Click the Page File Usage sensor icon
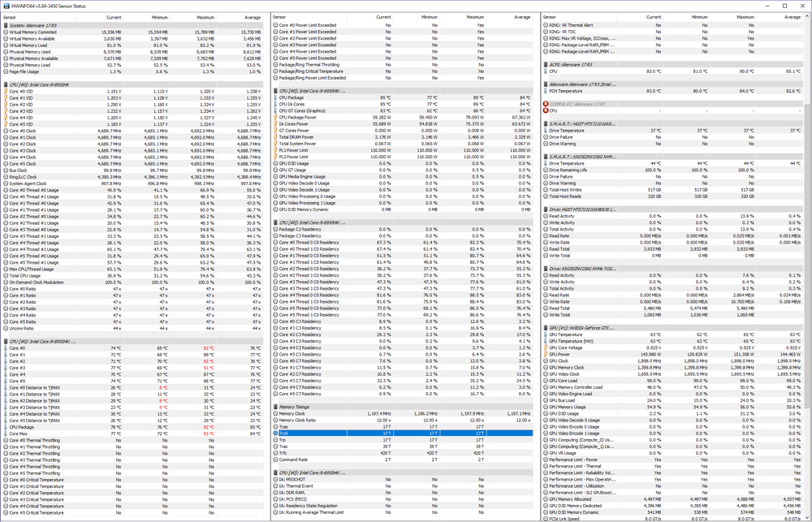Viewport: 812px width, 522px height. click(5, 71)
